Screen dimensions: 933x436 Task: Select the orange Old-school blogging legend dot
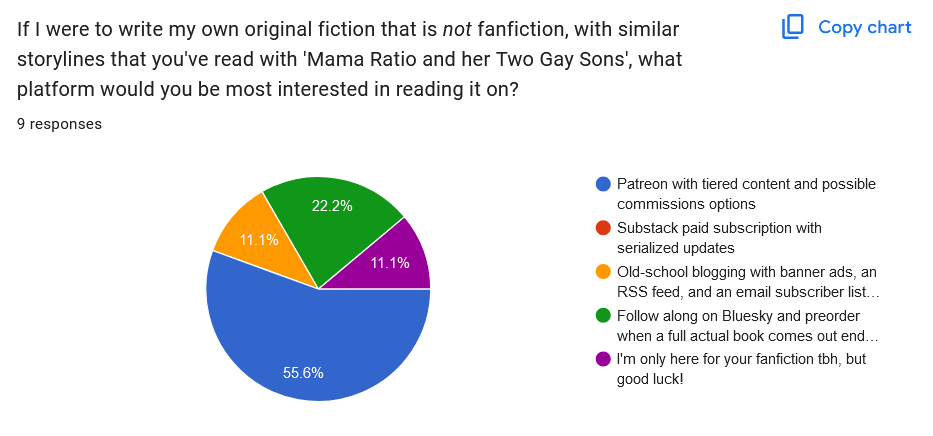[x=603, y=272]
